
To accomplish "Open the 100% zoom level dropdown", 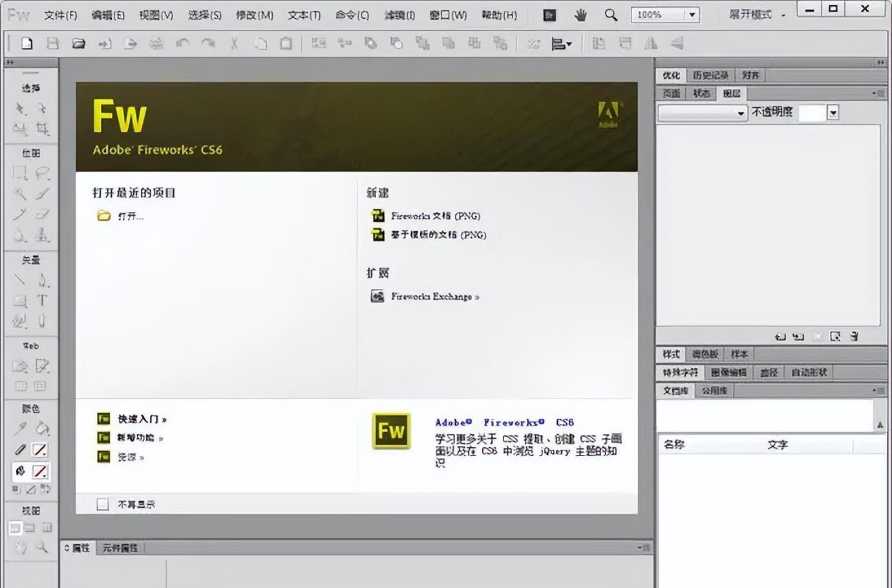I will (x=692, y=15).
